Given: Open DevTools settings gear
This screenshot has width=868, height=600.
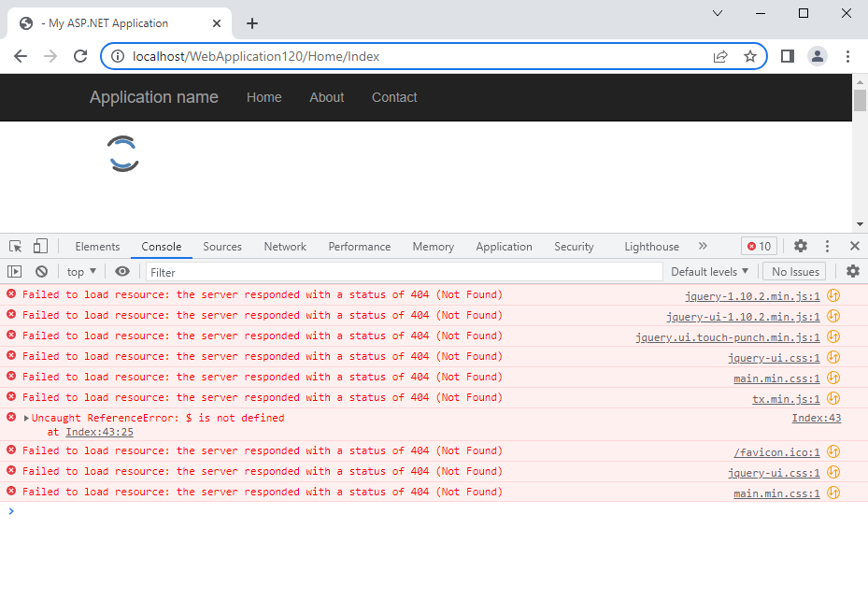Looking at the screenshot, I should click(801, 247).
